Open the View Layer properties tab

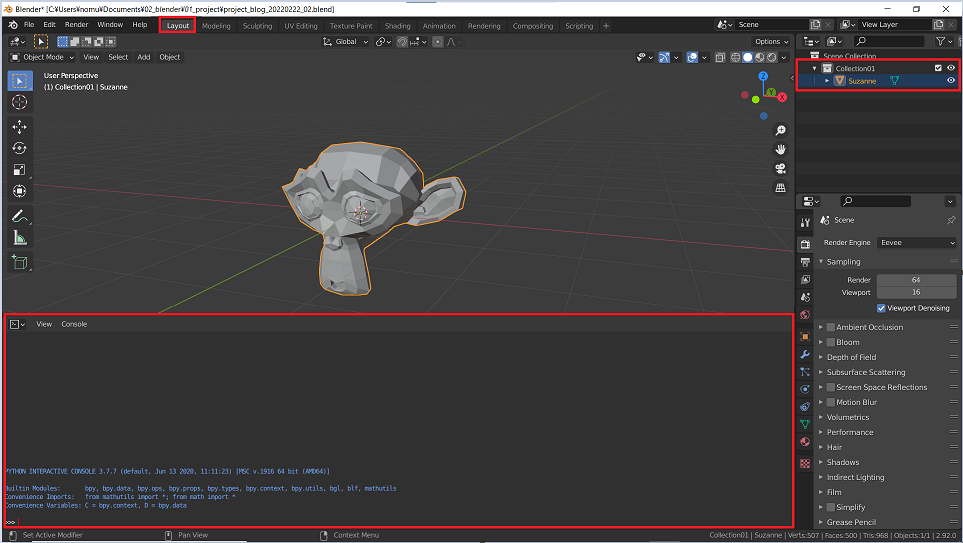805,279
